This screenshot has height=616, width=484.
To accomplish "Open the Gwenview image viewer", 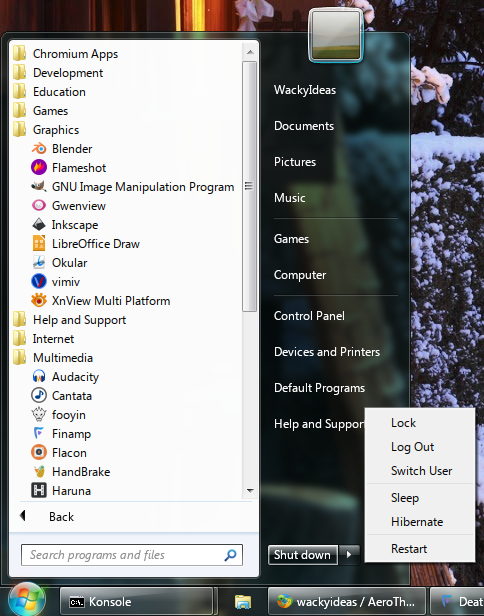I will [68, 206].
